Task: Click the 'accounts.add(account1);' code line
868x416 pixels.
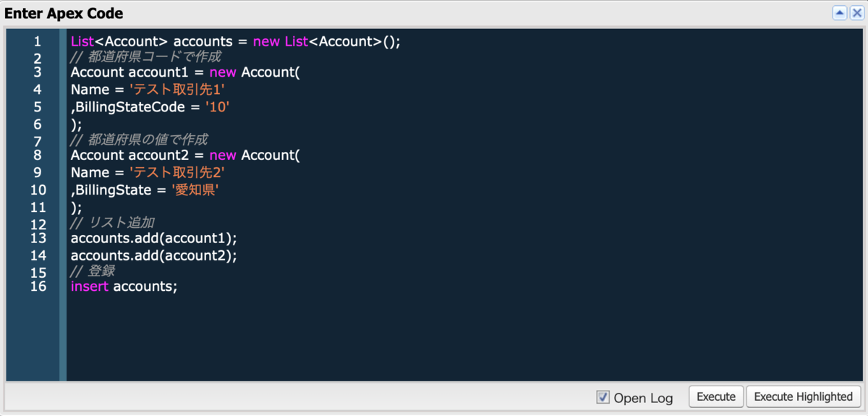Action: coord(153,238)
